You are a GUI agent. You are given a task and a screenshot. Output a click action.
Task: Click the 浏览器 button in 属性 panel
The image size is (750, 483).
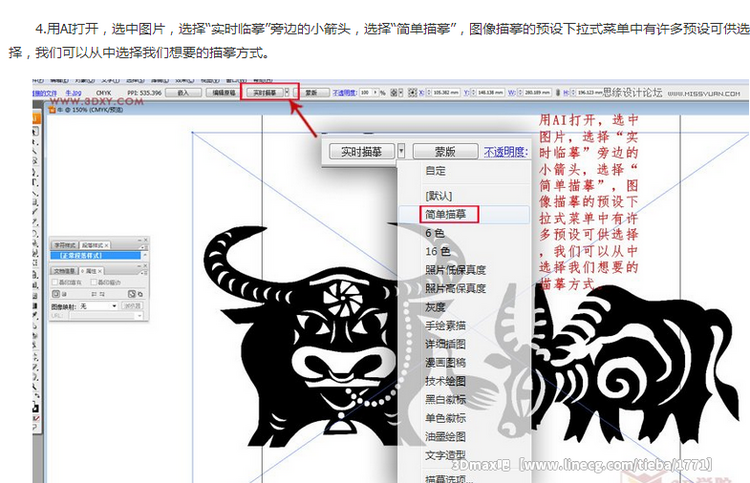coord(132,306)
